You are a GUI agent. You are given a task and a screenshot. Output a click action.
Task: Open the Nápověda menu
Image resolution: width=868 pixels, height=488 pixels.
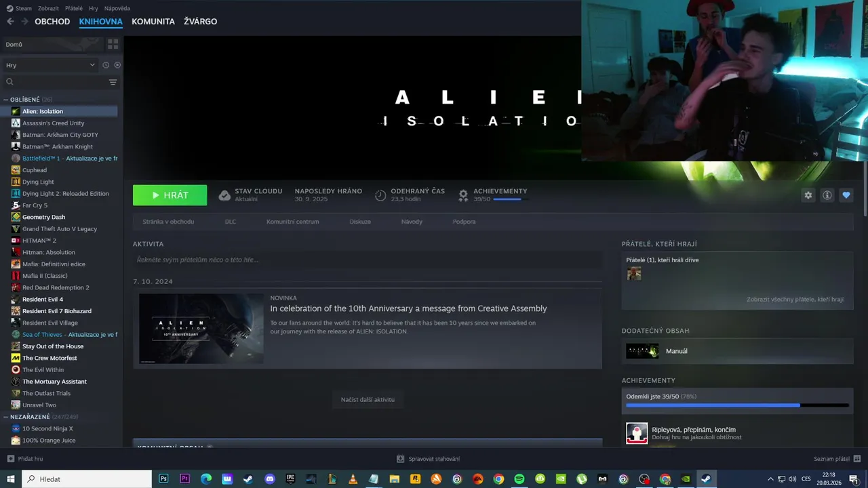[x=117, y=8]
